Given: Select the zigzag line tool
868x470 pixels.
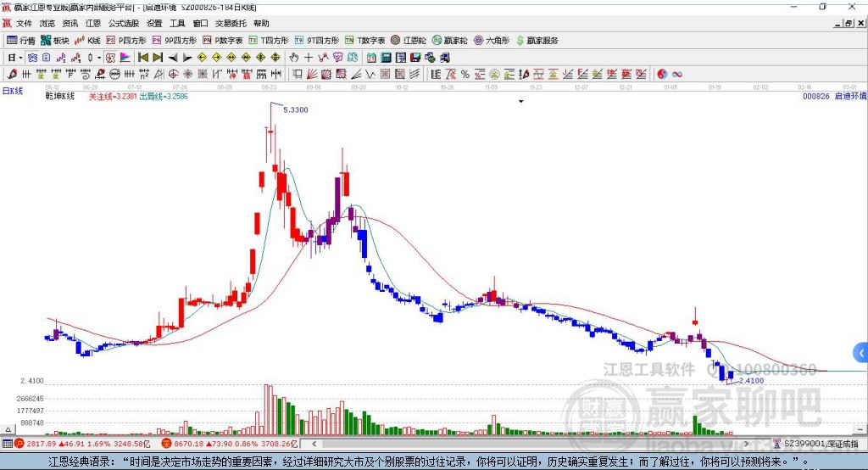Looking at the screenshot, I should pos(370,75).
